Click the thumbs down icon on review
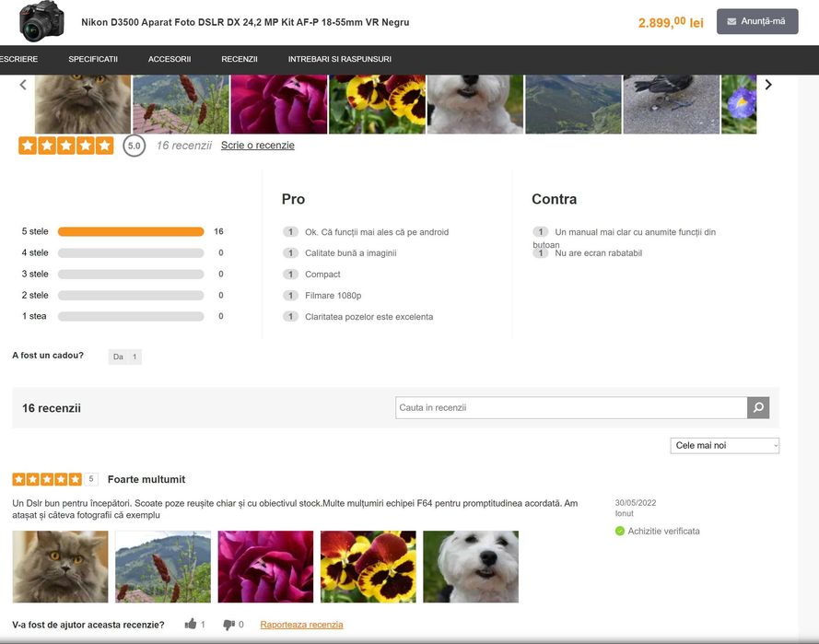The height and width of the screenshot is (644, 819). [228, 625]
